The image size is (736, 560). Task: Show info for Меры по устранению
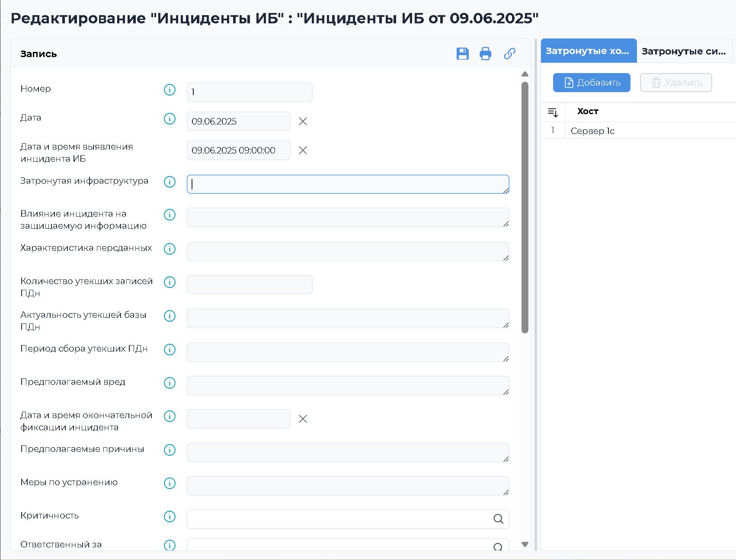(x=170, y=483)
